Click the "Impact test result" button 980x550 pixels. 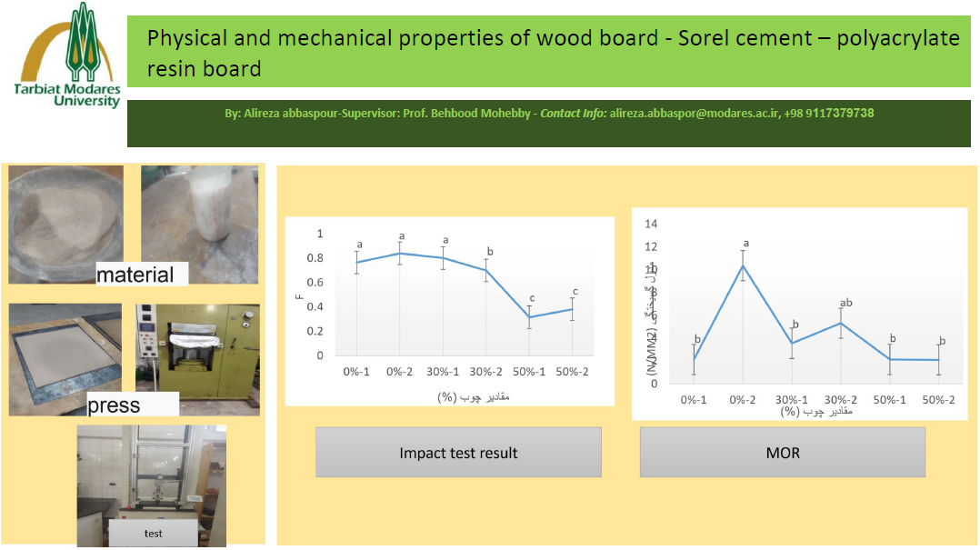(x=458, y=453)
